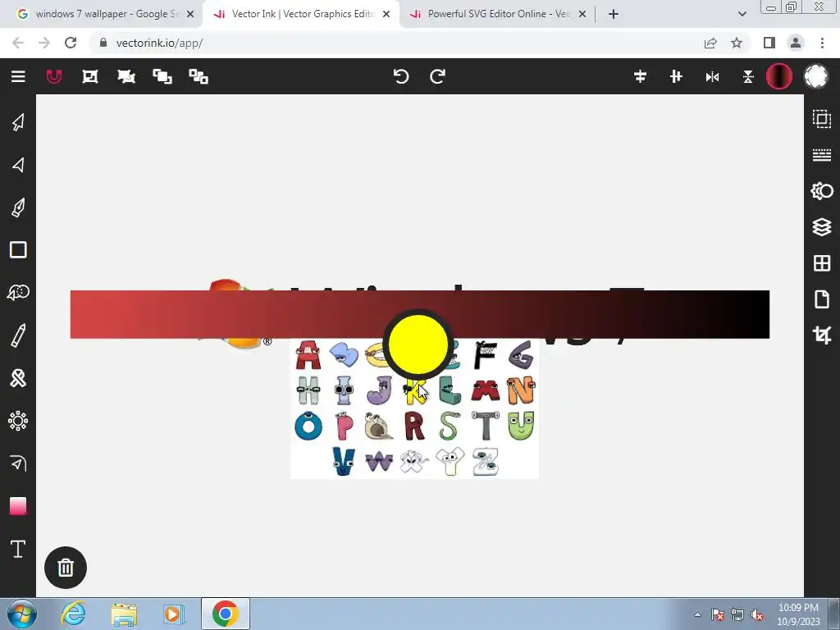This screenshot has height=630, width=840.
Task: Share this page icon in address bar
Action: coord(710,43)
